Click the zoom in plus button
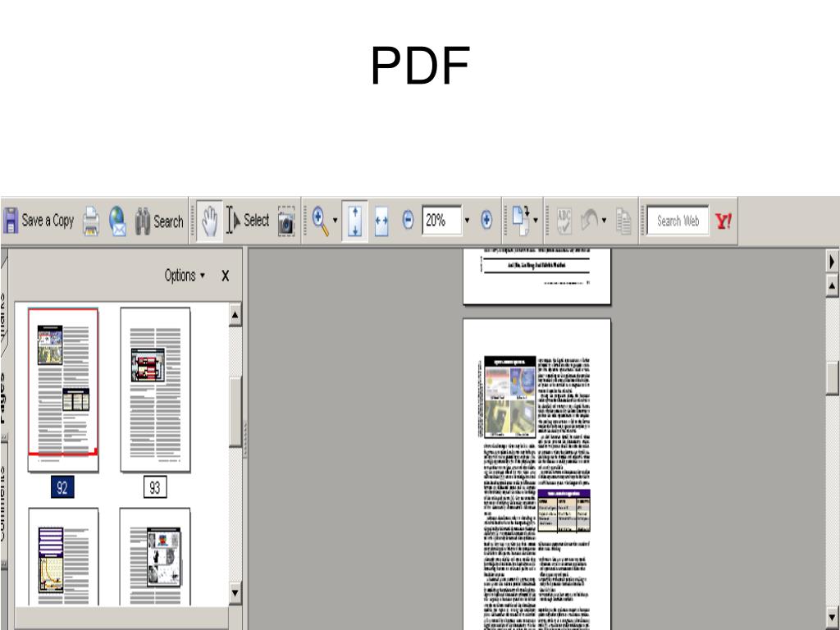The height and width of the screenshot is (630, 840). coord(486,220)
